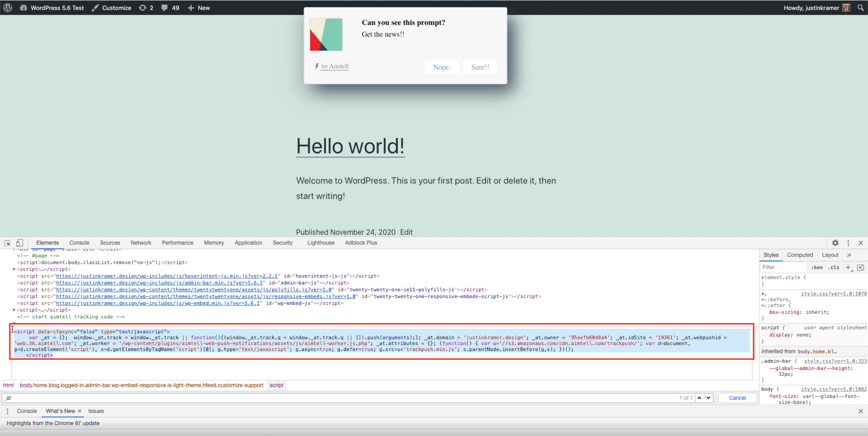Click the Sure!! prompt button

click(480, 67)
